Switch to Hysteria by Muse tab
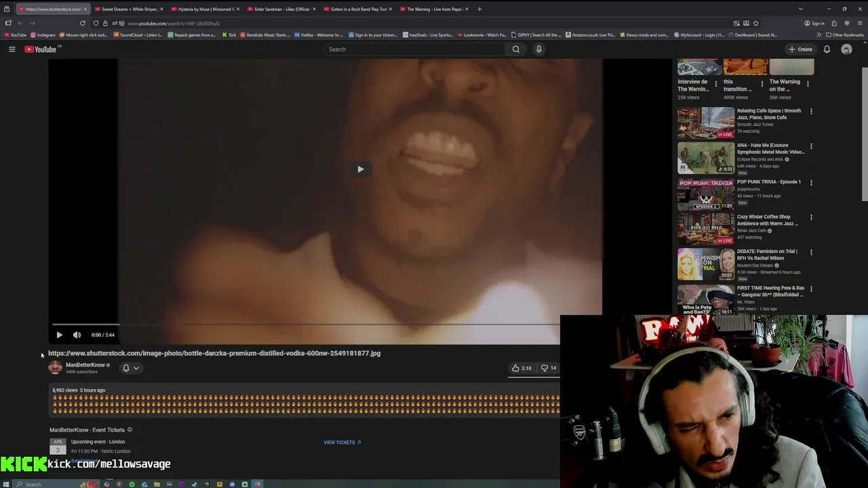Image resolution: width=868 pixels, height=488 pixels. coord(205,9)
